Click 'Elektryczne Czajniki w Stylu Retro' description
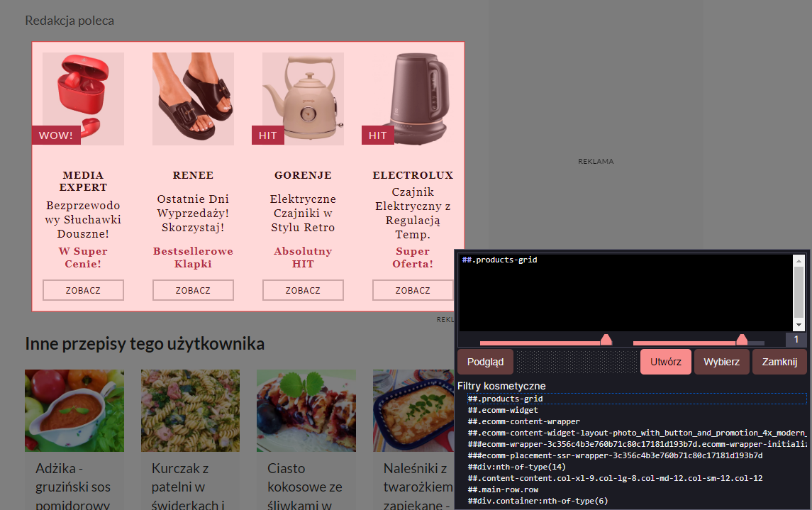This screenshot has width=812, height=510. (x=303, y=214)
